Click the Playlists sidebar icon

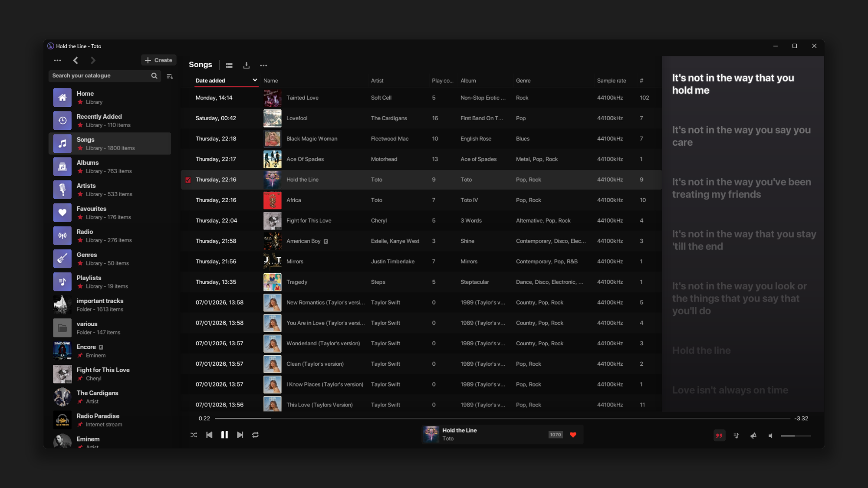(62, 282)
